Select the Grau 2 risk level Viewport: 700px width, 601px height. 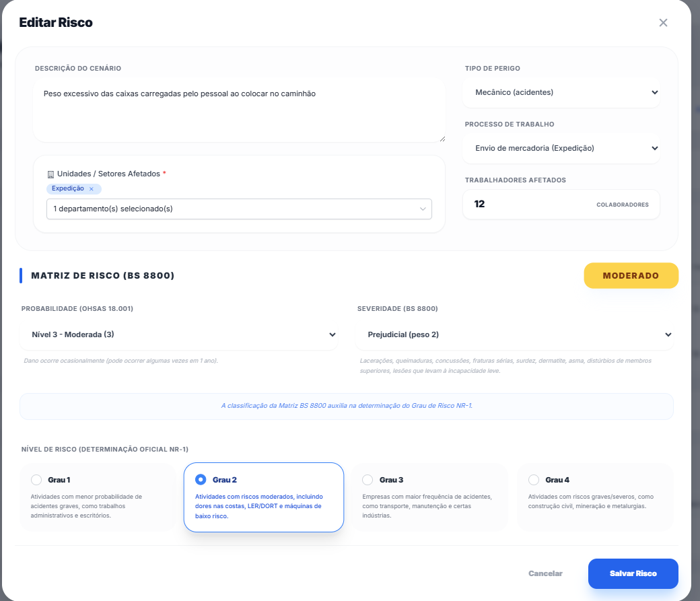(x=201, y=480)
